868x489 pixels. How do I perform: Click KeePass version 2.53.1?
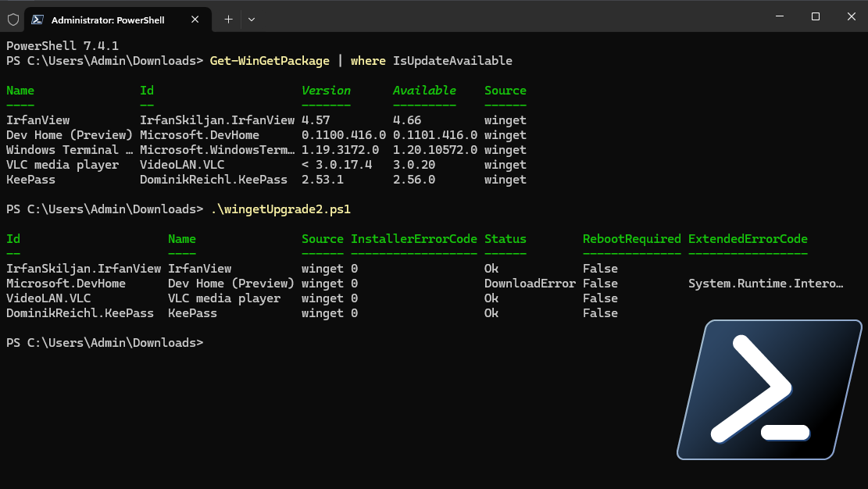coord(323,180)
